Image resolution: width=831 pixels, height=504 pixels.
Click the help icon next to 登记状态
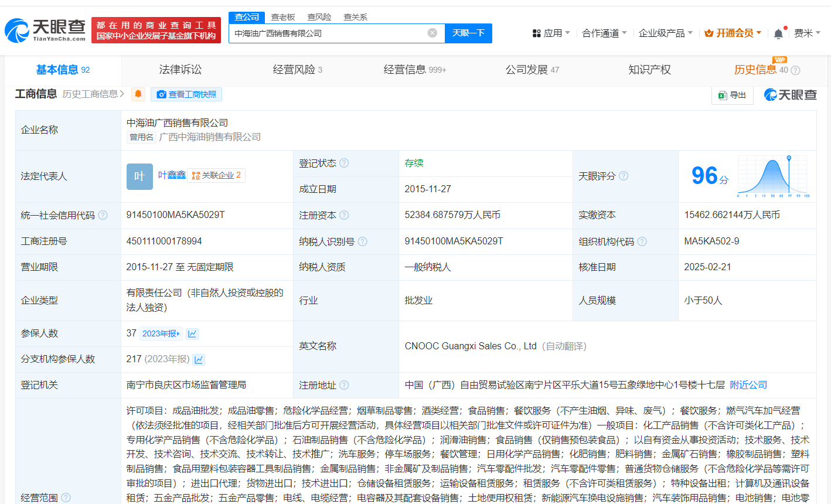pos(344,163)
